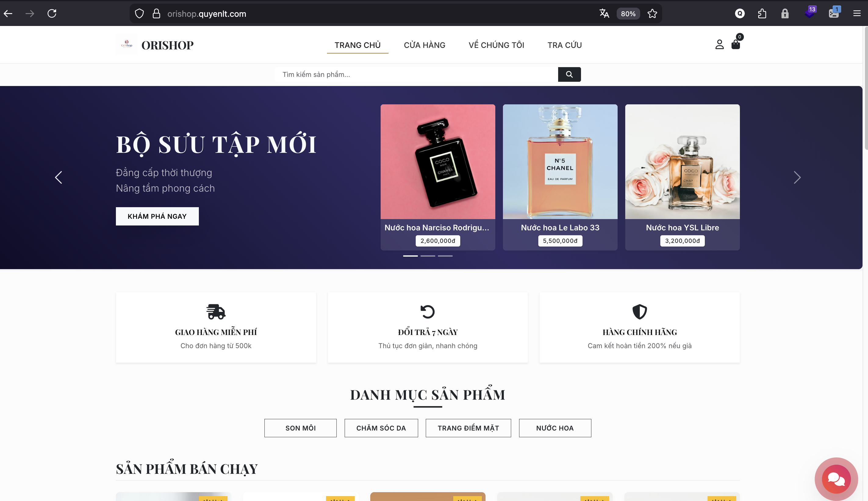Select the second carousel indicator dash

(x=428, y=256)
